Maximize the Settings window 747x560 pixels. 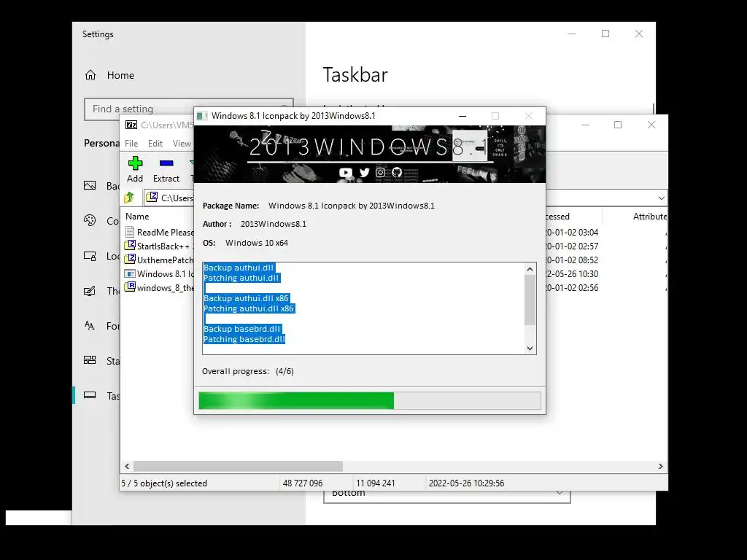tap(605, 34)
